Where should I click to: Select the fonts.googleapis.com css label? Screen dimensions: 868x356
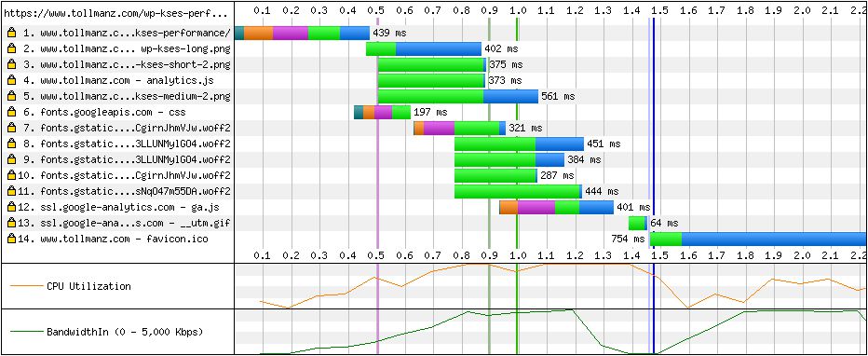tap(103, 113)
